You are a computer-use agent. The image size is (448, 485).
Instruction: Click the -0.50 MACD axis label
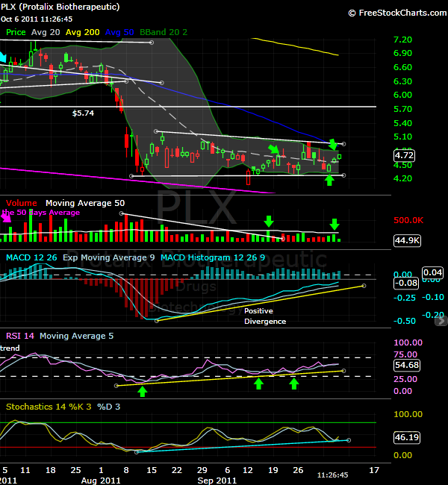(405, 321)
